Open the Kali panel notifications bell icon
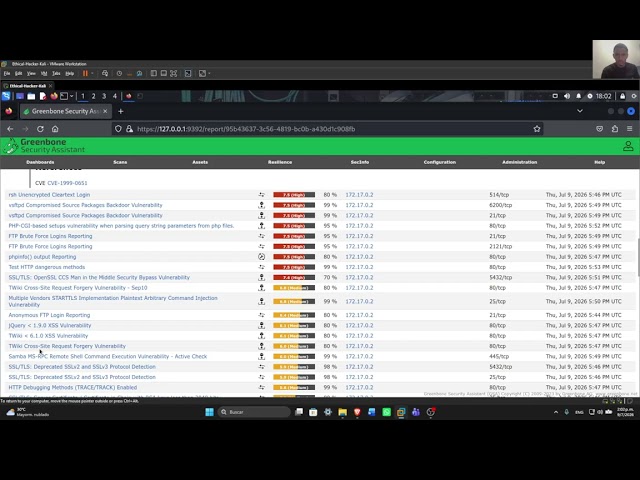This screenshot has height=480, width=640. [x=578, y=96]
